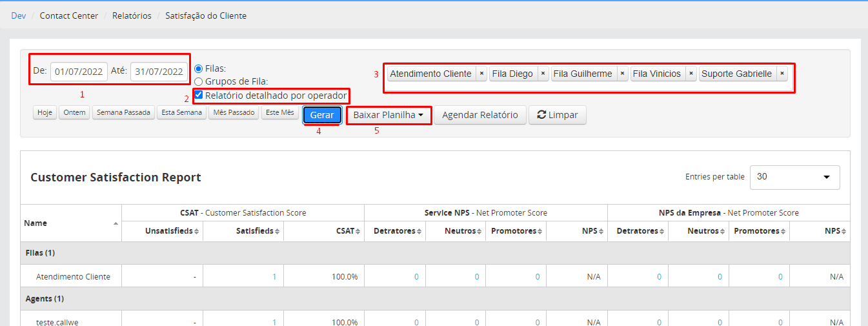Click the De start date field
The image size is (868, 326).
[x=79, y=72]
